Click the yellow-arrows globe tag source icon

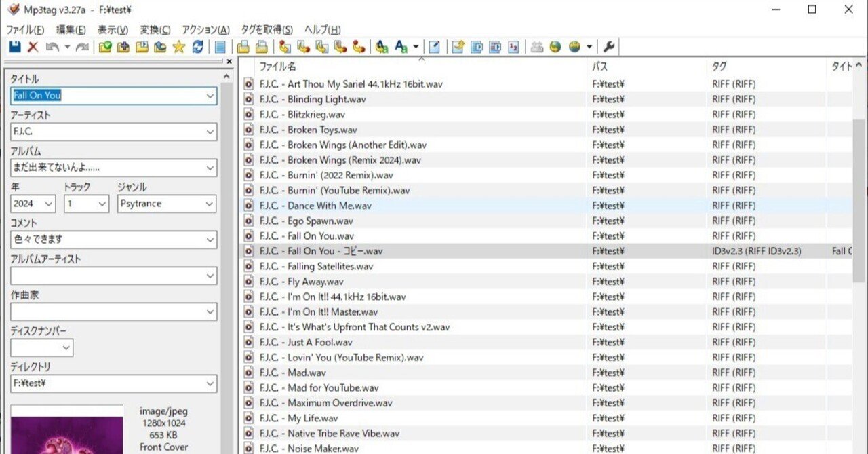(x=555, y=47)
